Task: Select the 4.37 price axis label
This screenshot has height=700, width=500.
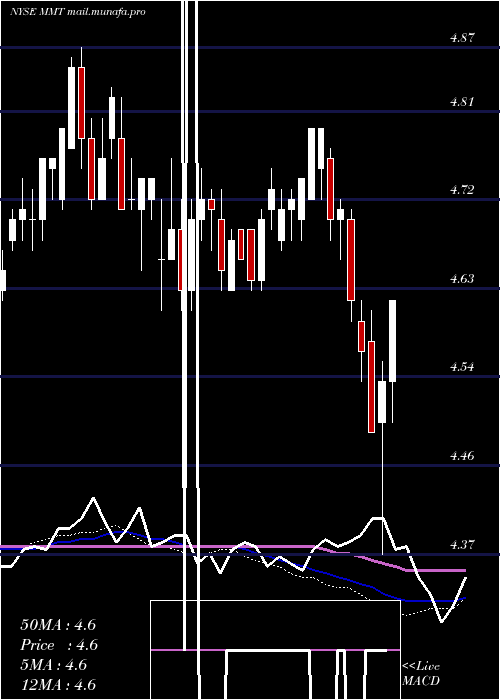Action: tap(462, 545)
